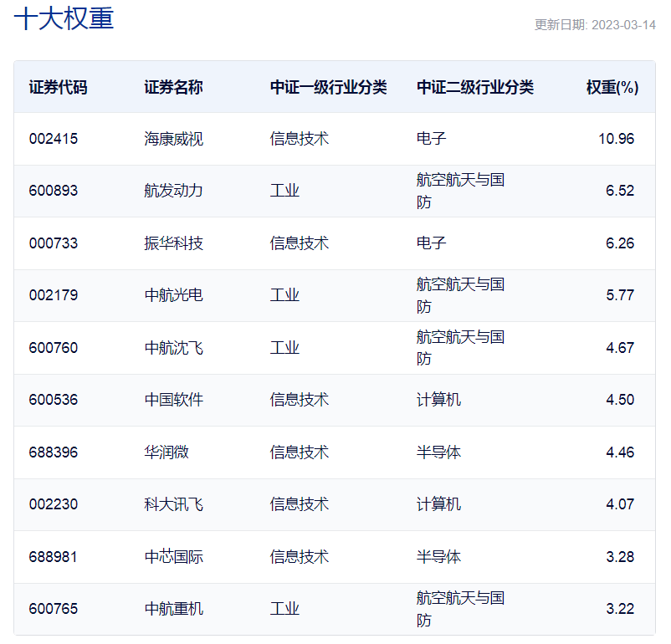Viewport: 671px width, 644px height.
Task: Click the weight value 3.28
Action: point(620,556)
